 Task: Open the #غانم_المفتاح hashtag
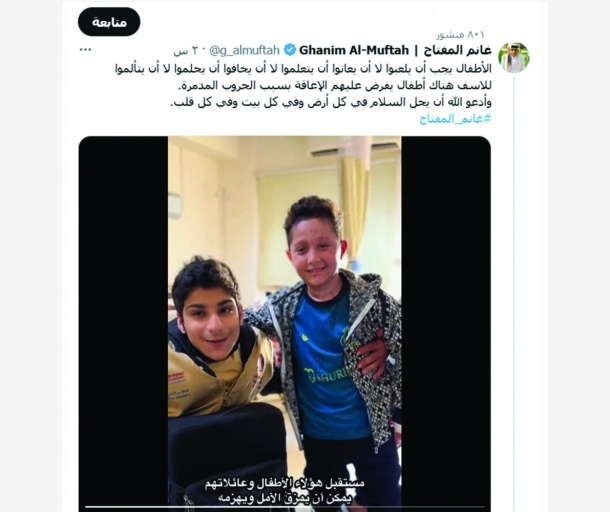(455, 119)
